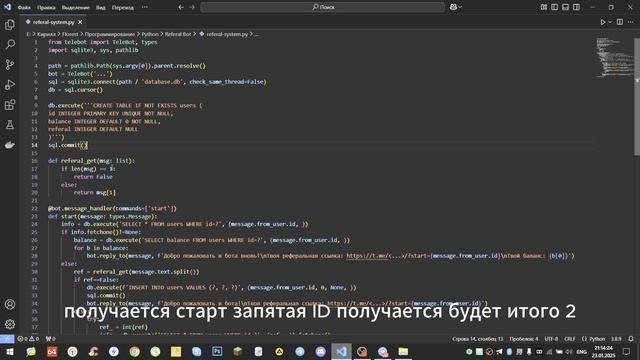This screenshot has height=360, width=640.
Task: Click the line and column indicator
Action: 478,339
